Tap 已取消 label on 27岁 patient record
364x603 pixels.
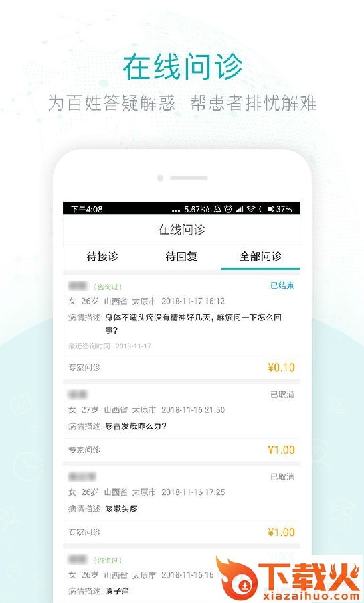(282, 395)
